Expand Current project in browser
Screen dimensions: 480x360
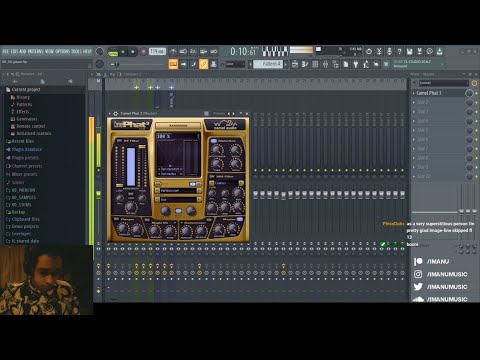[x=26, y=89]
